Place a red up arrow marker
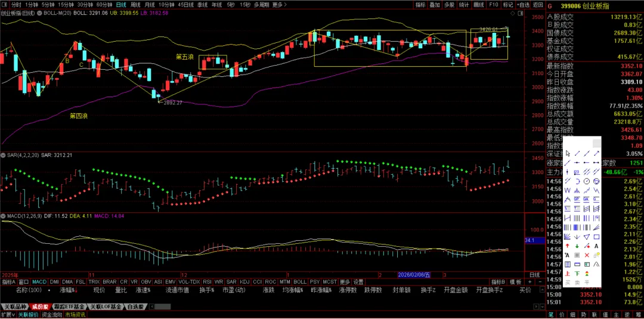 pos(568,246)
